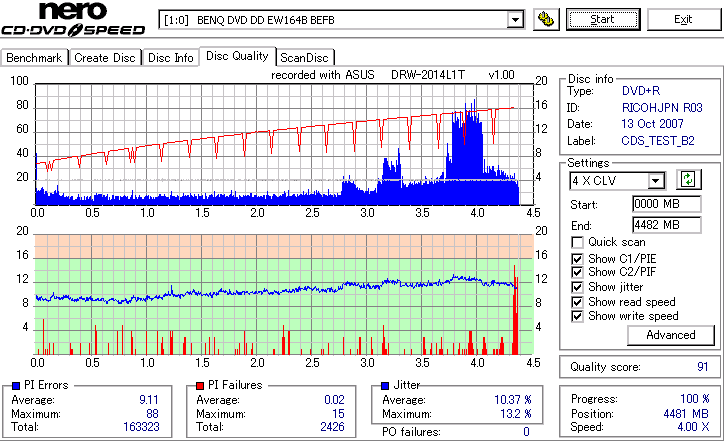Click the Progress value 100 %

[x=694, y=399]
